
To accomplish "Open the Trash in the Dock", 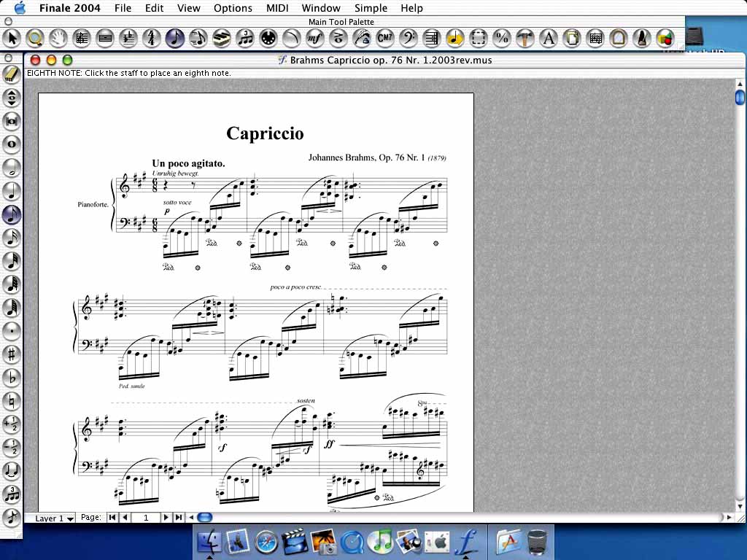I will coord(539,542).
